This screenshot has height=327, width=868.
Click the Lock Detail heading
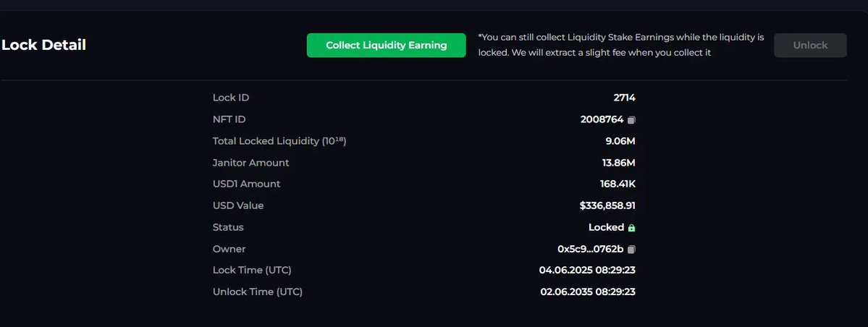[x=43, y=45]
